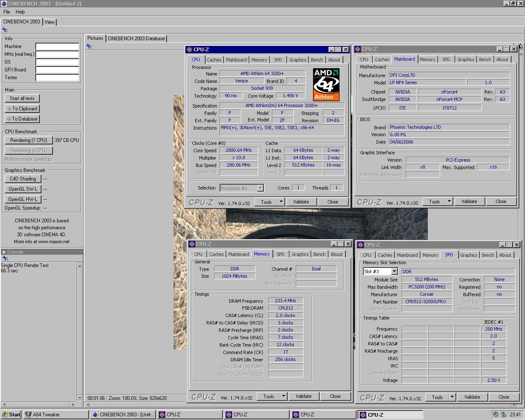Switch to the View tab in CINEBENCH
Image resolution: width=525 pixels, height=420 pixels.
(50, 22)
